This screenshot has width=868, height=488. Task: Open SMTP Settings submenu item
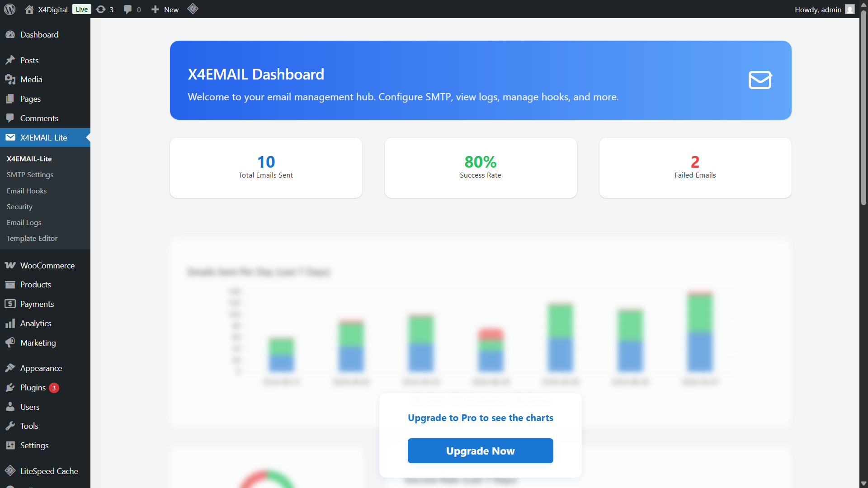tap(30, 174)
